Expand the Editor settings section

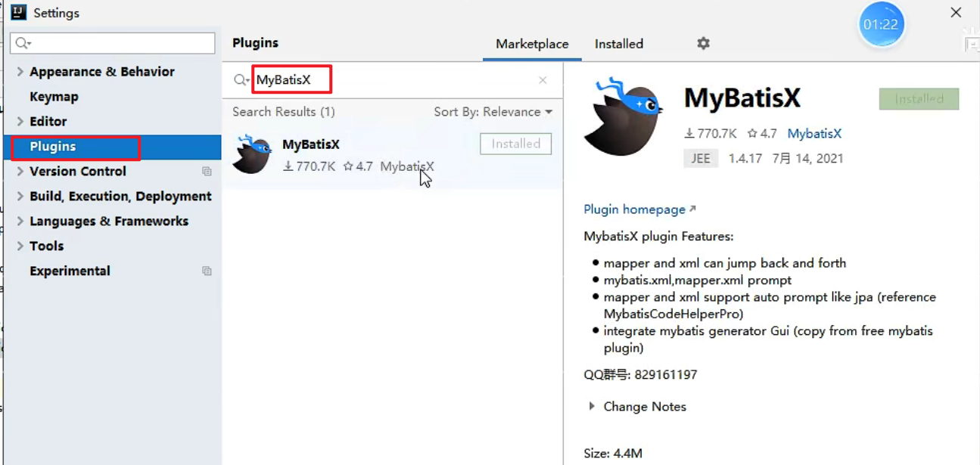(x=20, y=121)
